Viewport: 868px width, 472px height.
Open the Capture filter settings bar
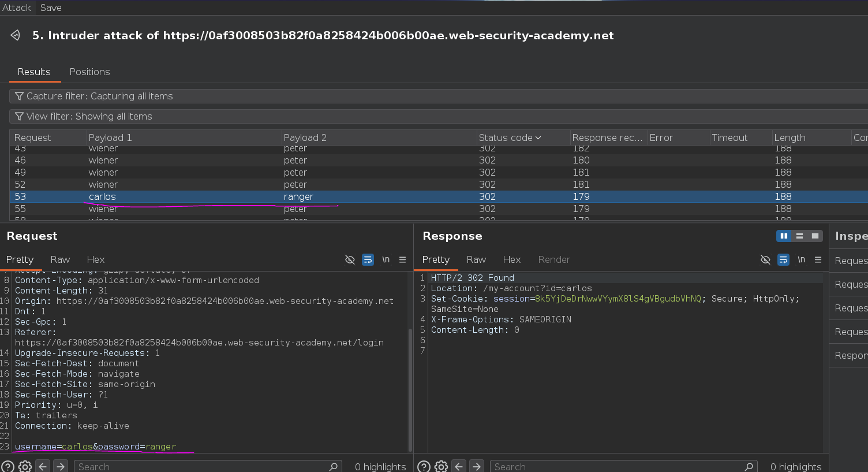[439, 96]
